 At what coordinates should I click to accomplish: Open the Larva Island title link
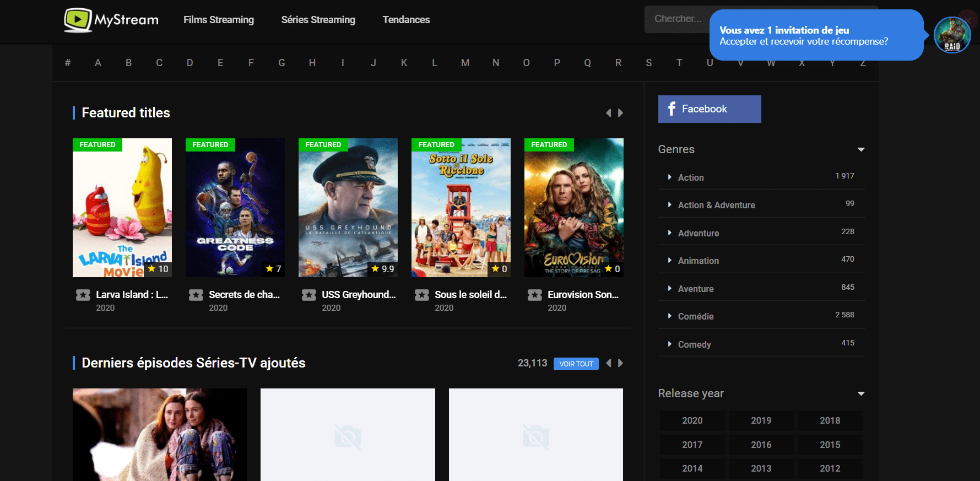(x=132, y=295)
